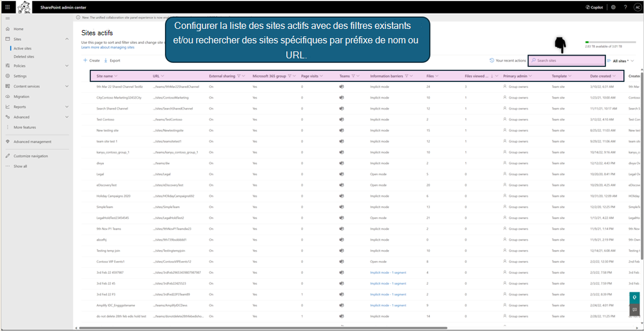Screen dimensions: 644x331
Task: Collapse the Sites navigation group
Action: [x=67, y=39]
